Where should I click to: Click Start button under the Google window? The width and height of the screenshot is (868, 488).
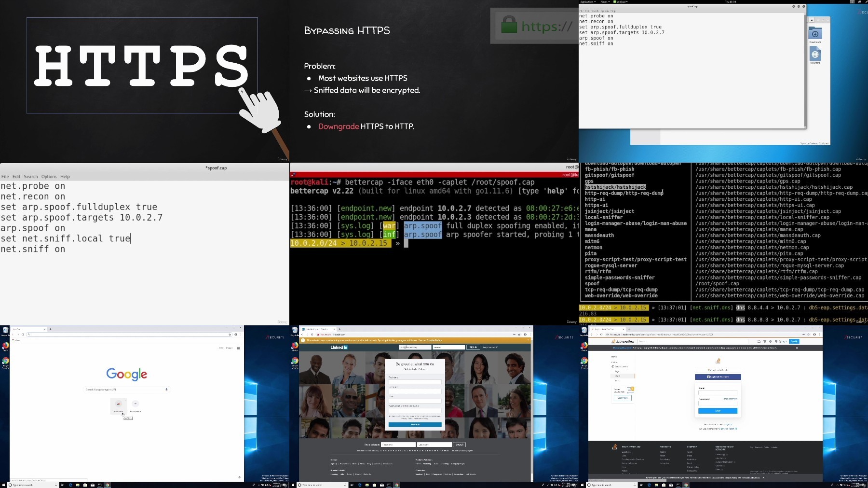pyautogui.click(x=3, y=485)
